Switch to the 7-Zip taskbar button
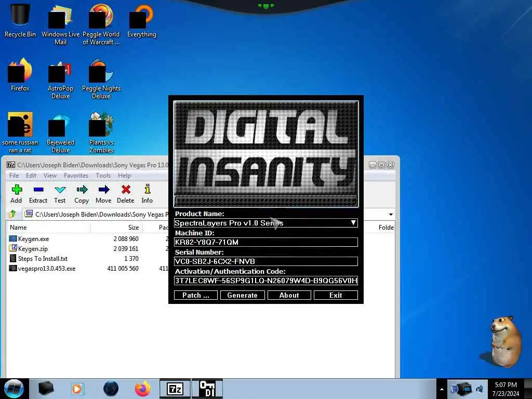Viewport: 532px width, 399px height. coord(175,389)
